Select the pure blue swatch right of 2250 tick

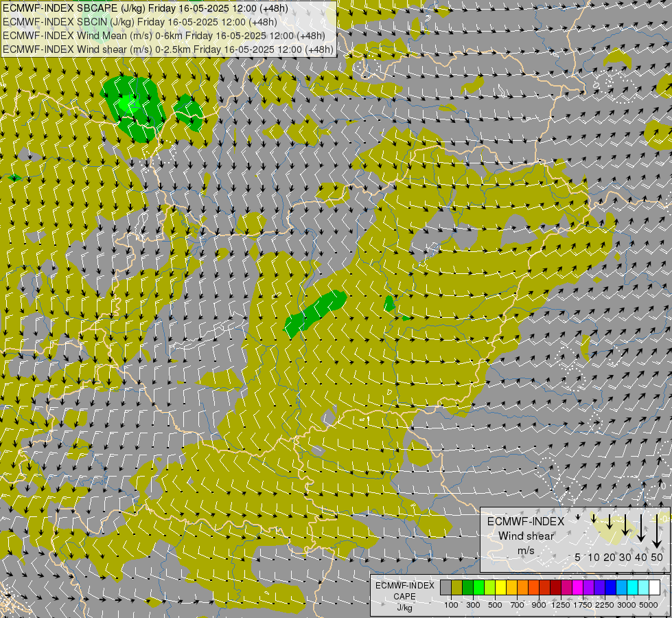pos(611,588)
